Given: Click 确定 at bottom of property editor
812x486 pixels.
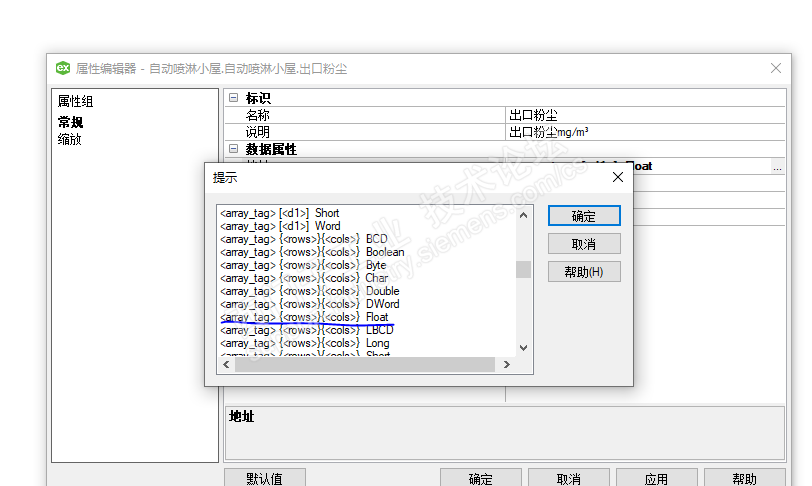Looking at the screenshot, I should click(481, 478).
